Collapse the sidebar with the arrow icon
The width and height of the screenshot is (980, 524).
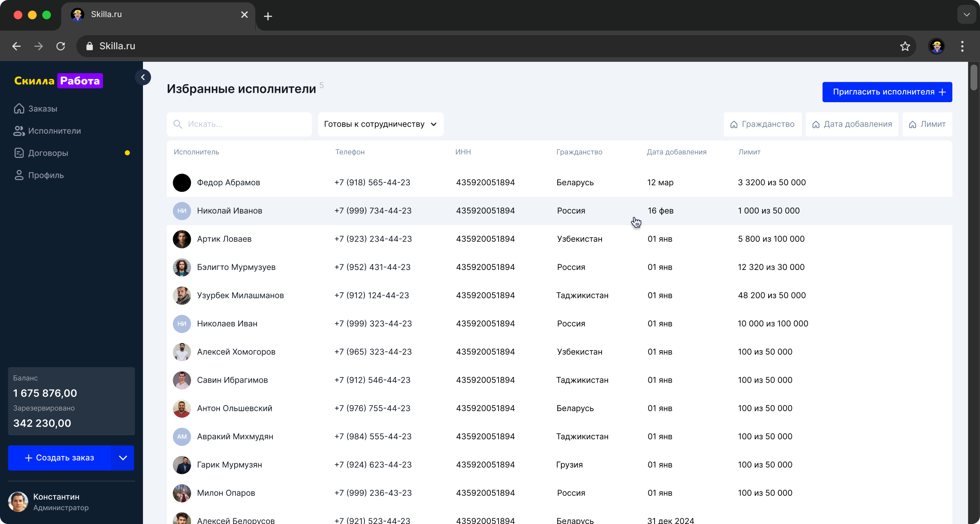(x=143, y=77)
